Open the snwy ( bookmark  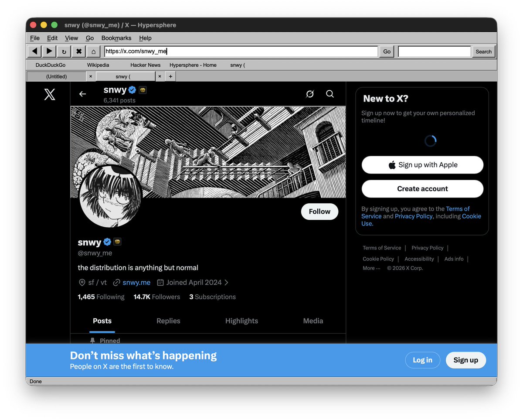[x=238, y=65]
